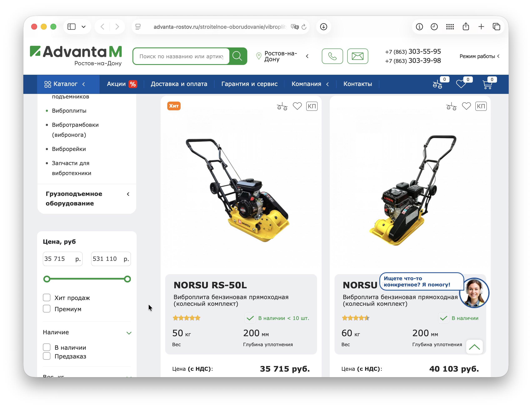Open comparison list in blue navigation bar

438,84
